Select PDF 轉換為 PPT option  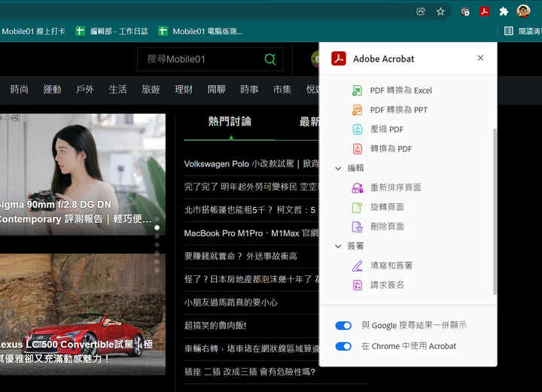point(399,110)
